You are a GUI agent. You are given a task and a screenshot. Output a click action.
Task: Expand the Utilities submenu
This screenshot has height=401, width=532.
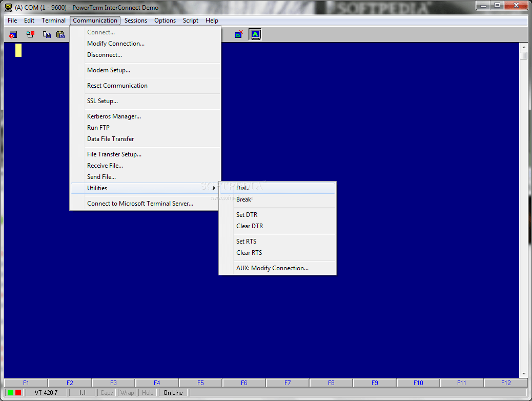tap(145, 188)
